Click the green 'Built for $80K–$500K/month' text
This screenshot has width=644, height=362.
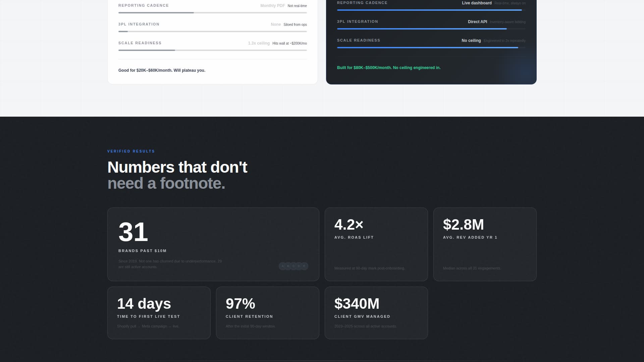389,67
